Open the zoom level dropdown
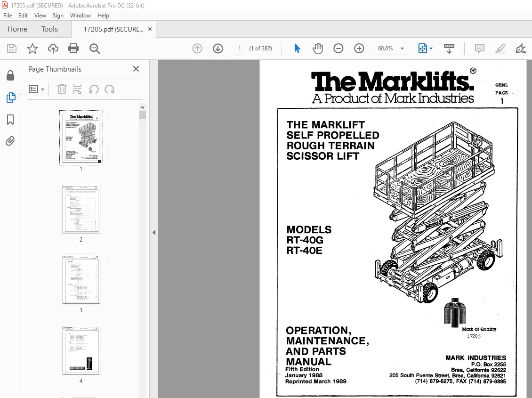Image resolution: width=532 pixels, height=398 pixels. [x=403, y=49]
